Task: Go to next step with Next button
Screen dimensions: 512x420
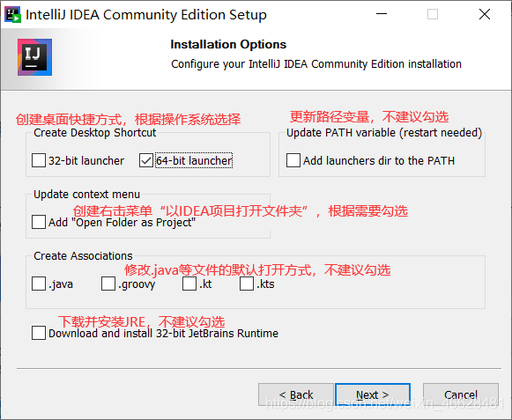Action: [x=373, y=394]
